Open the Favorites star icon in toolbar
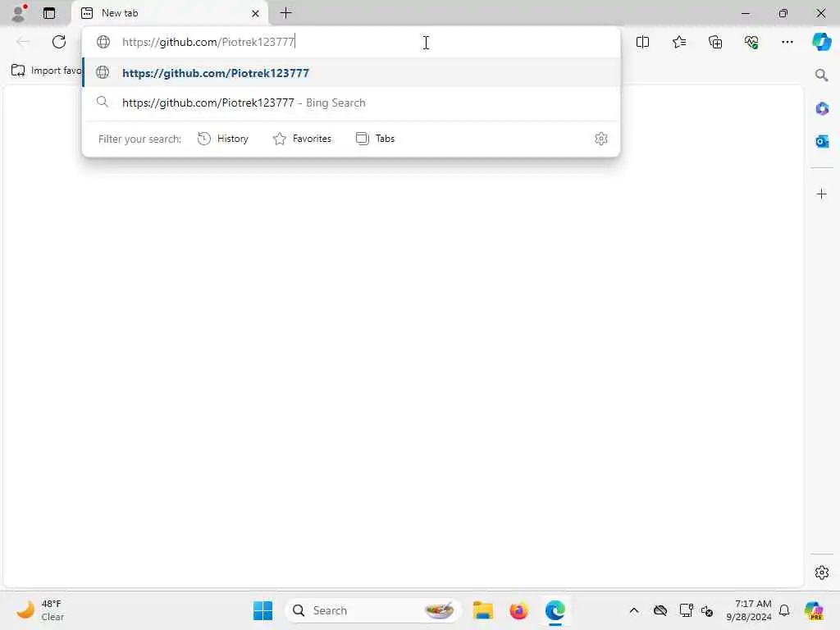Image resolution: width=840 pixels, height=630 pixels. [678, 42]
